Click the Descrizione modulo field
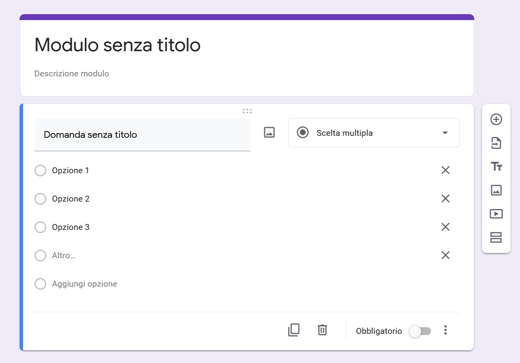Viewport: 520px width, 363px height. [72, 73]
